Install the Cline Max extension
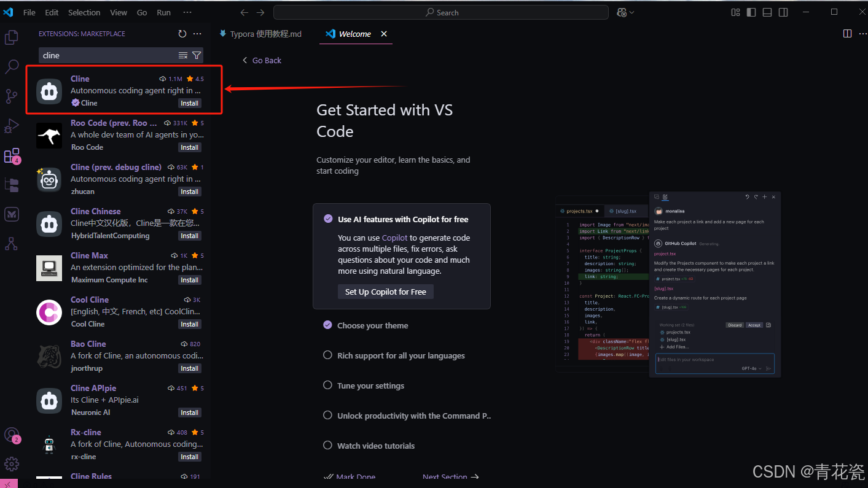Viewport: 868px width, 488px height. click(x=190, y=280)
